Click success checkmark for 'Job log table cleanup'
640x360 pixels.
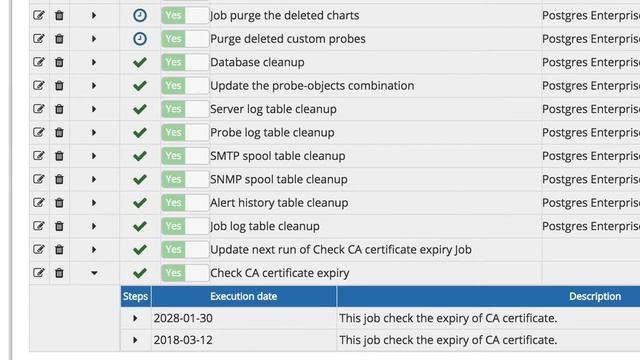[x=140, y=226]
